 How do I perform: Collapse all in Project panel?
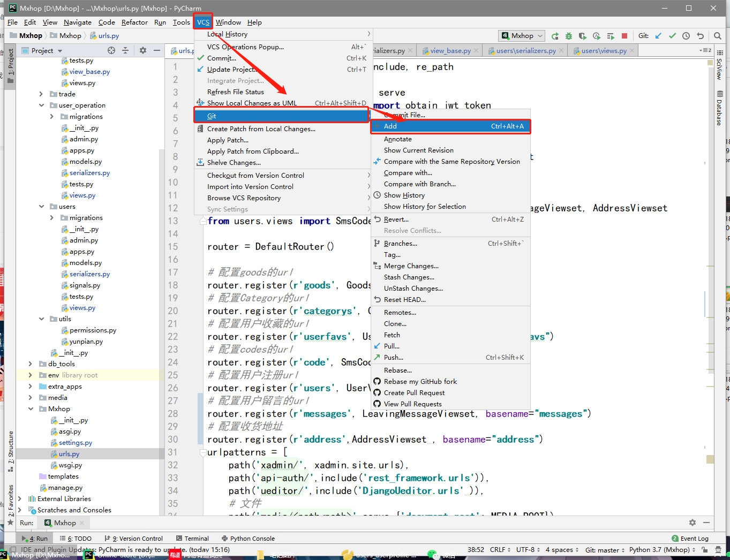tap(125, 50)
